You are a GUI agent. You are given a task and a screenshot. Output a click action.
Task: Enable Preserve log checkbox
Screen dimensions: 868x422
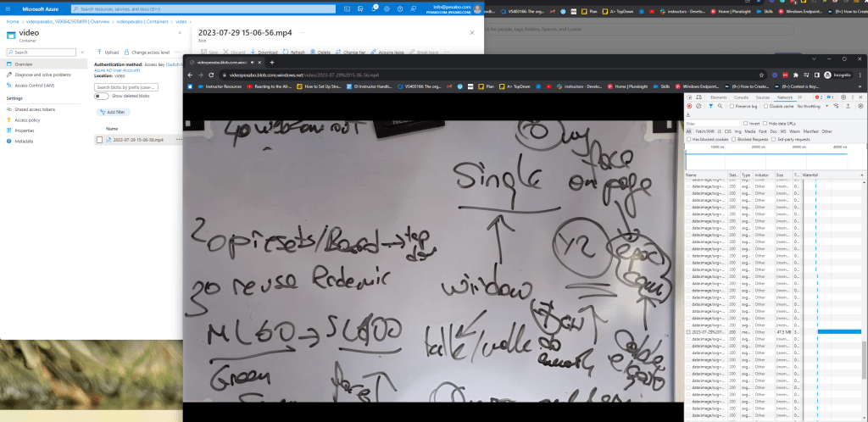tap(732, 106)
